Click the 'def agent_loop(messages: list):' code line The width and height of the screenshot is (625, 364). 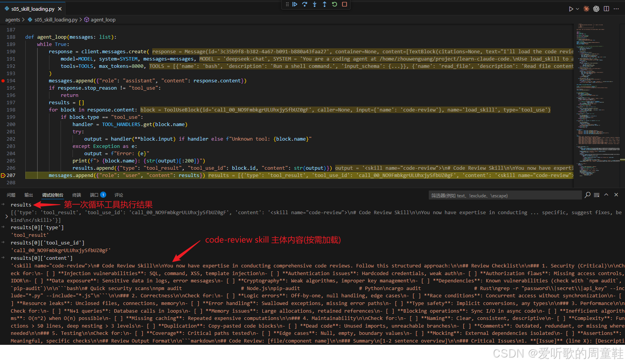71,37
